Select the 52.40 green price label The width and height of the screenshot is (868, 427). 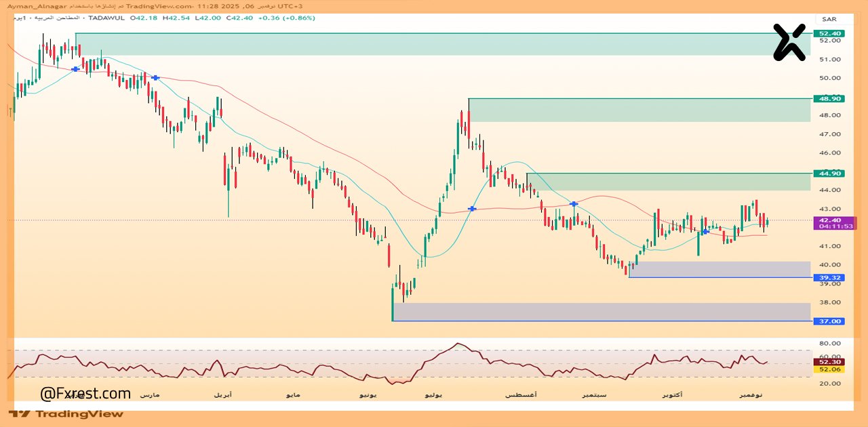point(830,33)
